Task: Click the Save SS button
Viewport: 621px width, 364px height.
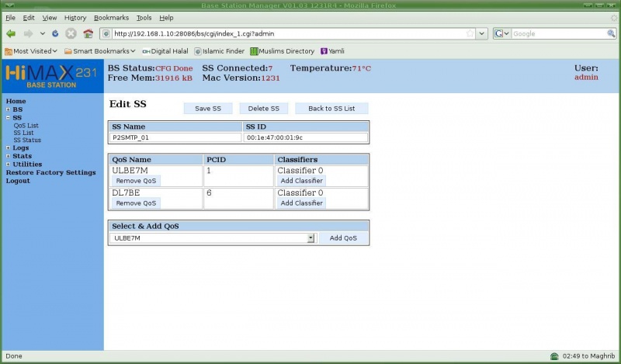Action: [x=207, y=109]
